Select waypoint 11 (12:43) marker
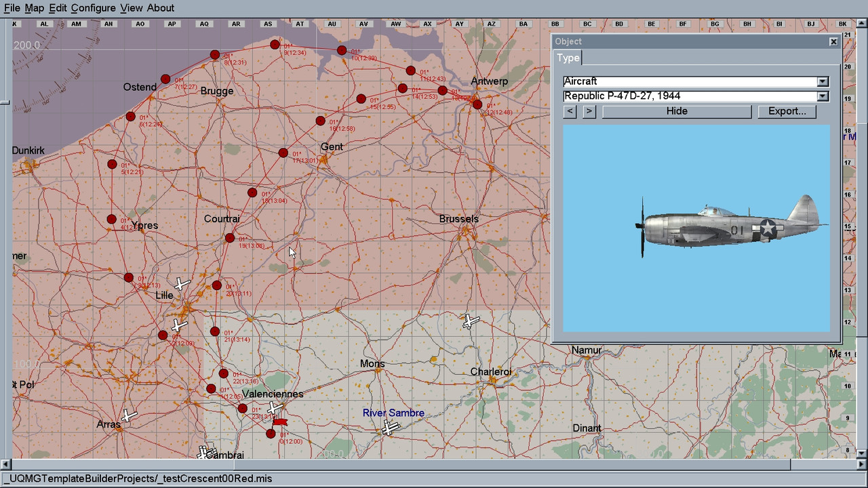This screenshot has width=868, height=488. pyautogui.click(x=410, y=71)
